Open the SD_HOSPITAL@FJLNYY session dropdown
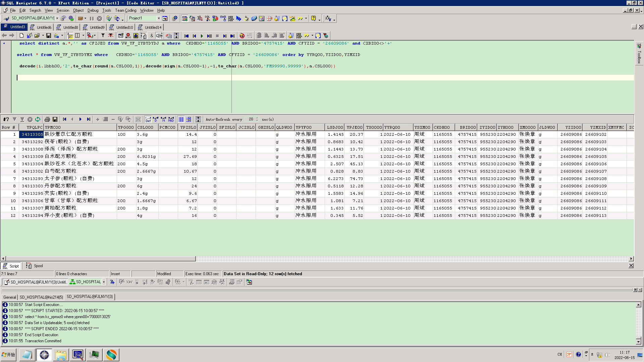The height and width of the screenshot is (362, 644). [57, 18]
